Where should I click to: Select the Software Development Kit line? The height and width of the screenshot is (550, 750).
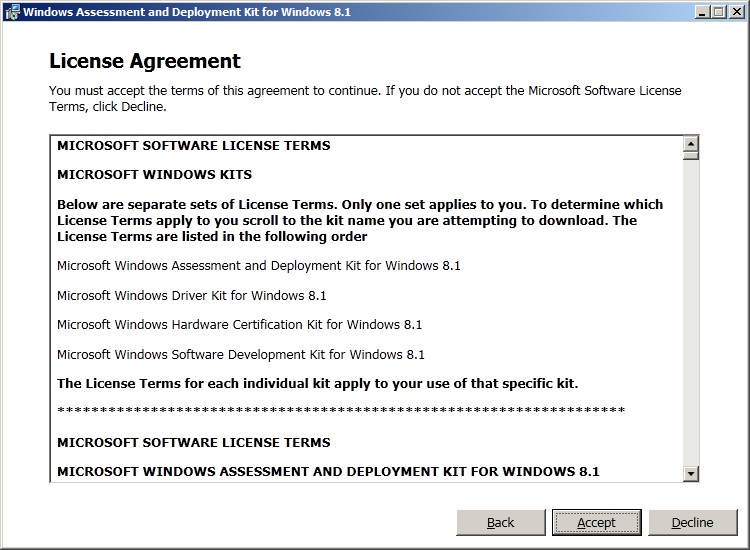[x=240, y=355]
